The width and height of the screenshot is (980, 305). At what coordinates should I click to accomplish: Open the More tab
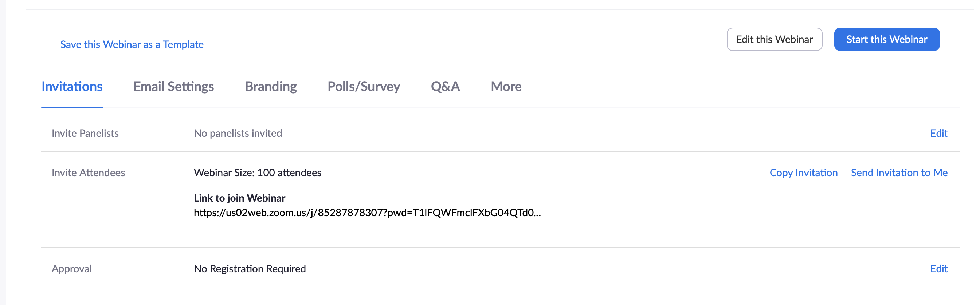[506, 86]
